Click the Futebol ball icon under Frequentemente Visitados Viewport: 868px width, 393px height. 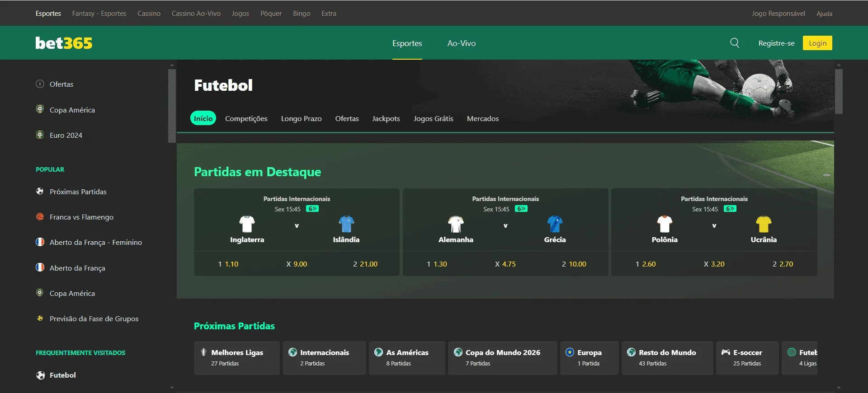pyautogui.click(x=40, y=375)
